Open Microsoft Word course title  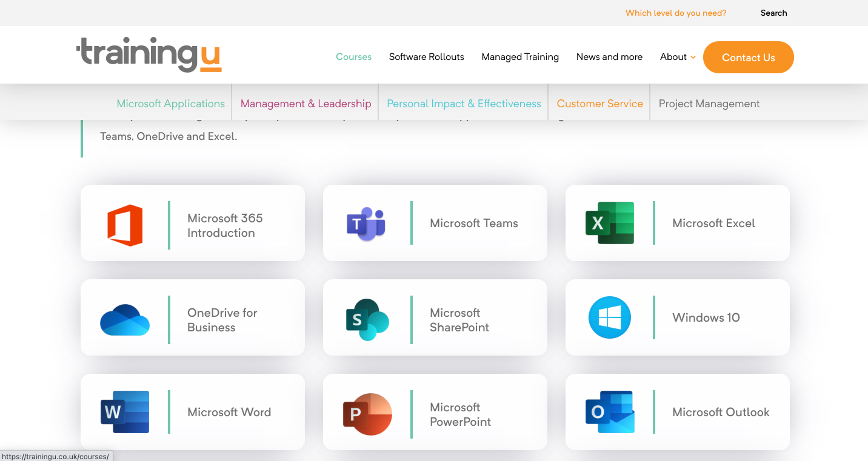click(229, 412)
